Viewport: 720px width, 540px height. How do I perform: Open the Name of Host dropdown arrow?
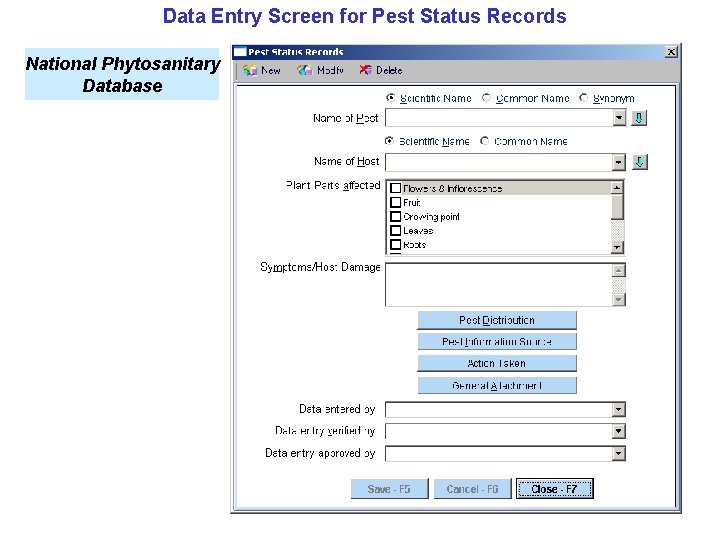point(619,162)
